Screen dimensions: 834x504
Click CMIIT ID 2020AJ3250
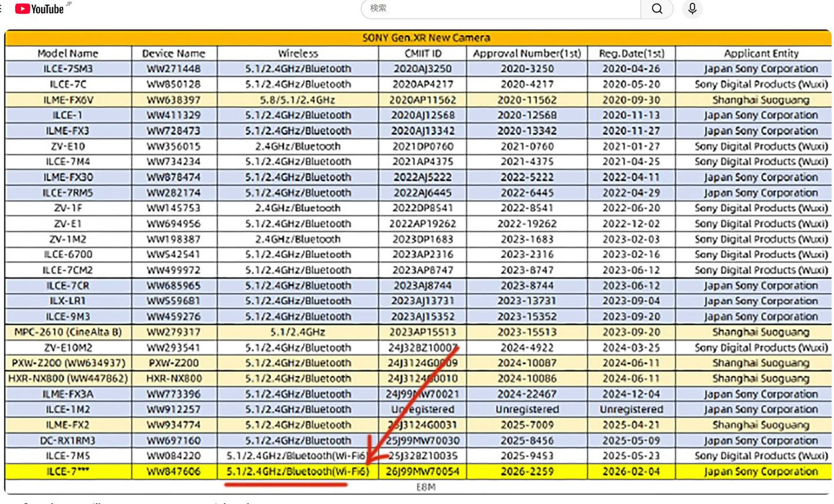[422, 68]
